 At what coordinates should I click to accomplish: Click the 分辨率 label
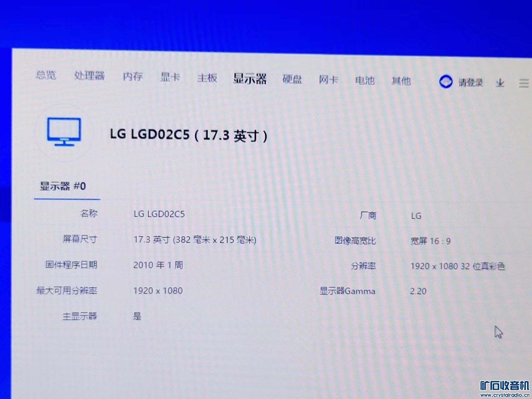(363, 266)
